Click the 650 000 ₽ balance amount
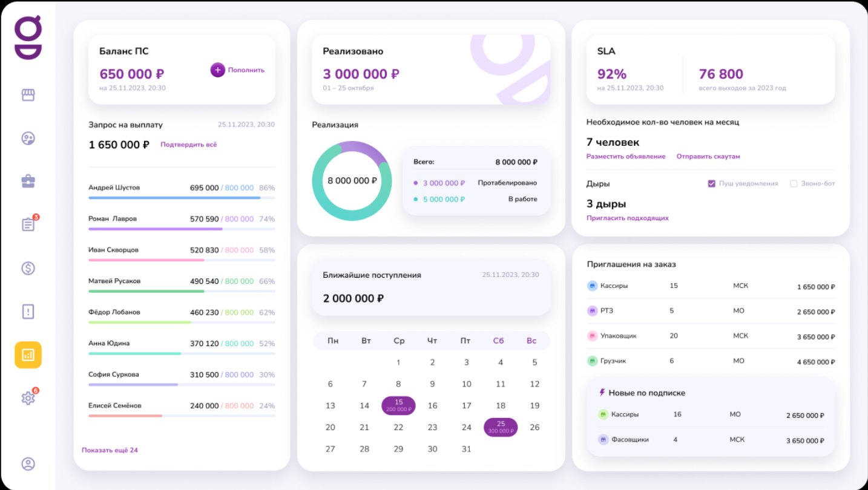 coord(131,74)
